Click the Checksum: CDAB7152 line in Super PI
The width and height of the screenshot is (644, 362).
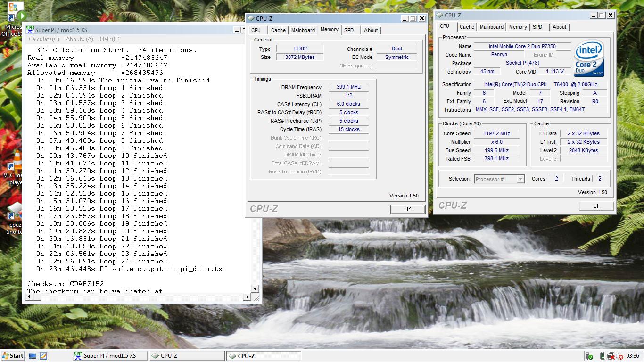[66, 284]
